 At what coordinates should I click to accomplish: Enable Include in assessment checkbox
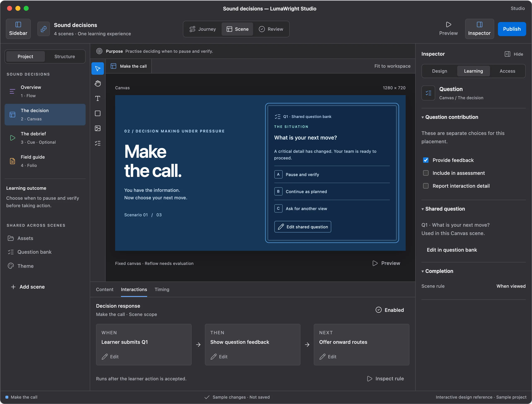click(x=426, y=173)
